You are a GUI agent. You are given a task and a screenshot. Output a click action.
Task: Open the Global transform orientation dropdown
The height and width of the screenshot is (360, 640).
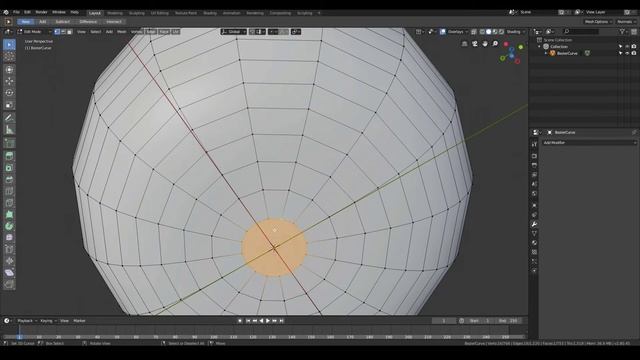[x=233, y=31]
